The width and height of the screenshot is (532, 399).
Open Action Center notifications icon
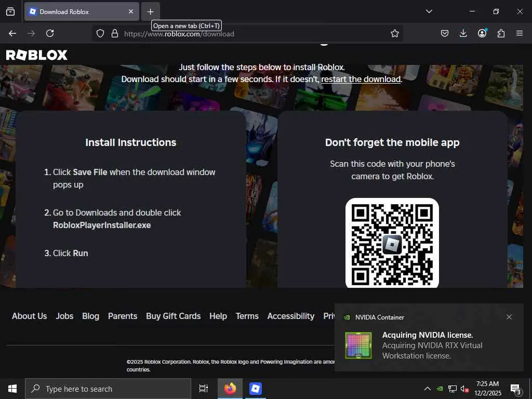pos(515,389)
